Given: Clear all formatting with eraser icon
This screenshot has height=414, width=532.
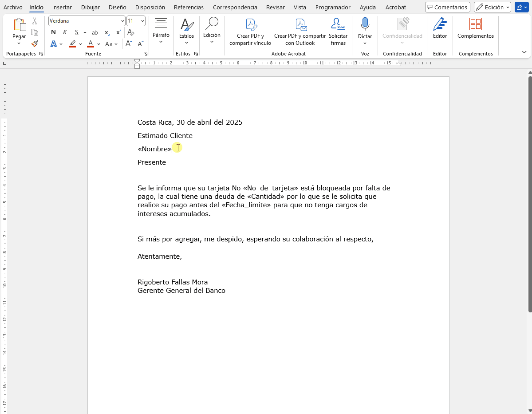Looking at the screenshot, I should 130,32.
